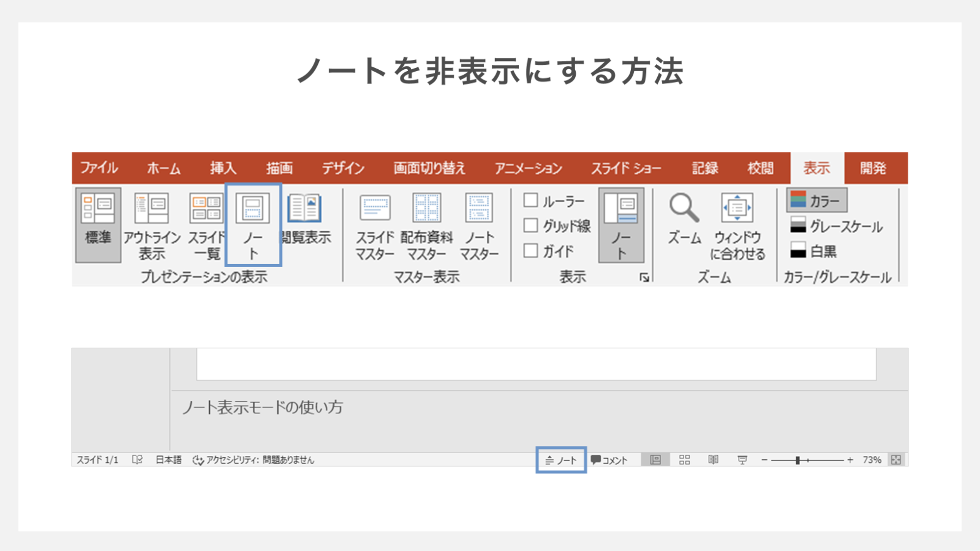This screenshot has height=551, width=980.
Task: Open スライドマスター slide master
Action: [375, 225]
